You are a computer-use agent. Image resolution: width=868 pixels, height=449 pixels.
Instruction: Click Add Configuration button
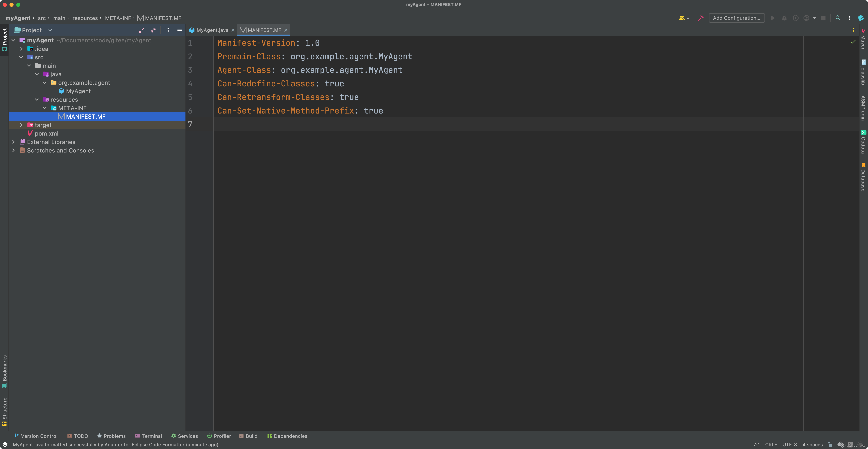coord(736,18)
